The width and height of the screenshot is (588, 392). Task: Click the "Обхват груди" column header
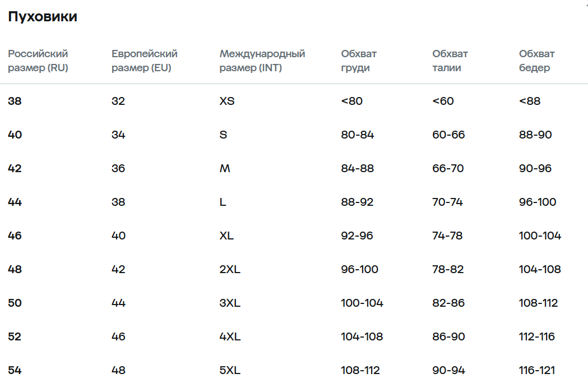tap(359, 61)
